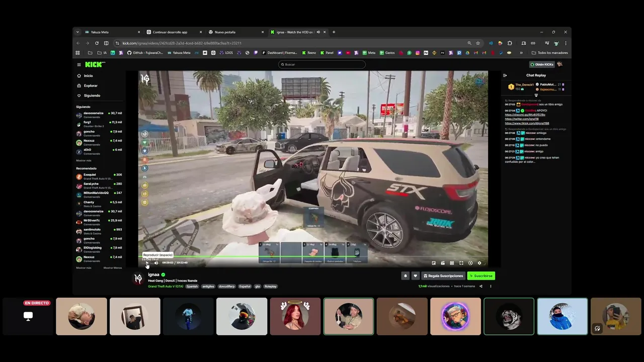
Task: Open the GitHub bookmark
Action: click(x=145, y=53)
